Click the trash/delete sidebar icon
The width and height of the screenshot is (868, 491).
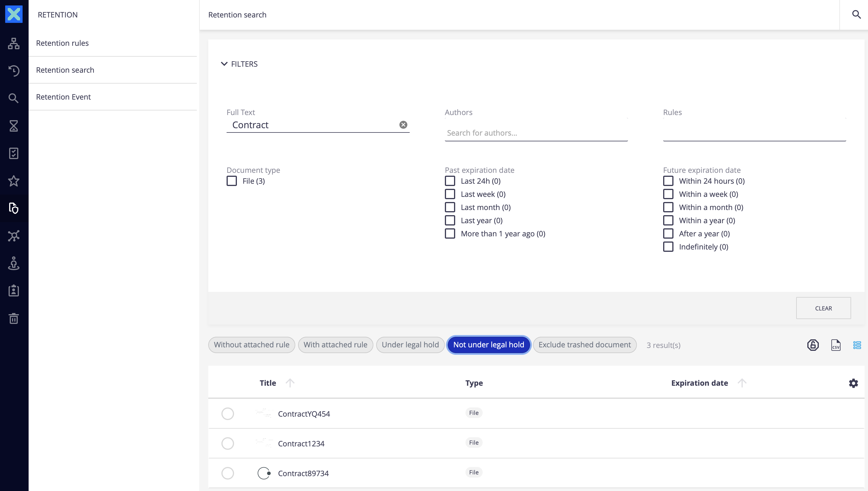point(14,318)
